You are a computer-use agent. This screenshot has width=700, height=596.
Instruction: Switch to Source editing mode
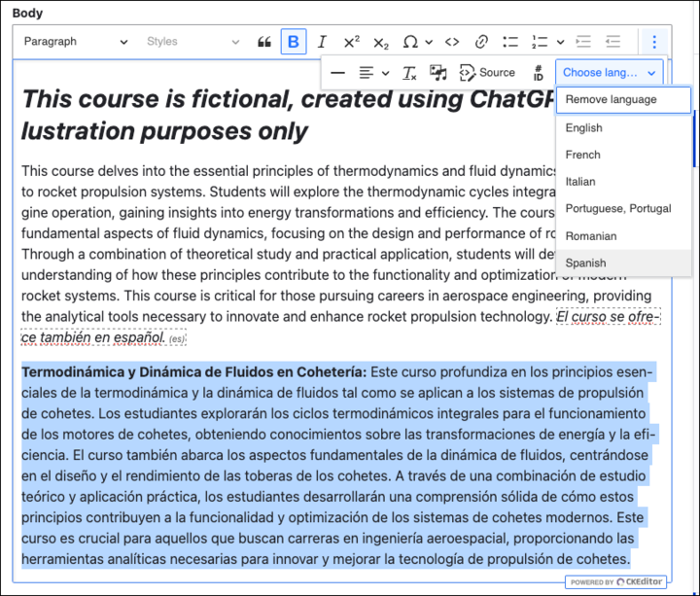pos(487,73)
